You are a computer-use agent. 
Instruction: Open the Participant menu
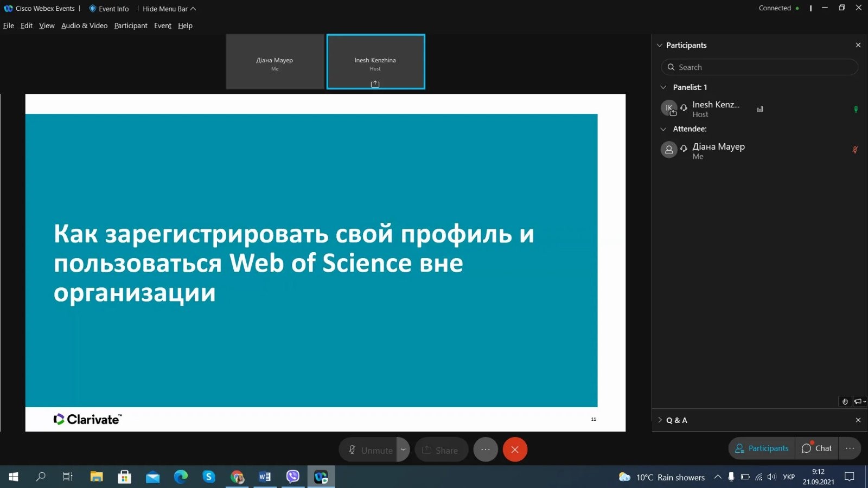pyautogui.click(x=131, y=25)
